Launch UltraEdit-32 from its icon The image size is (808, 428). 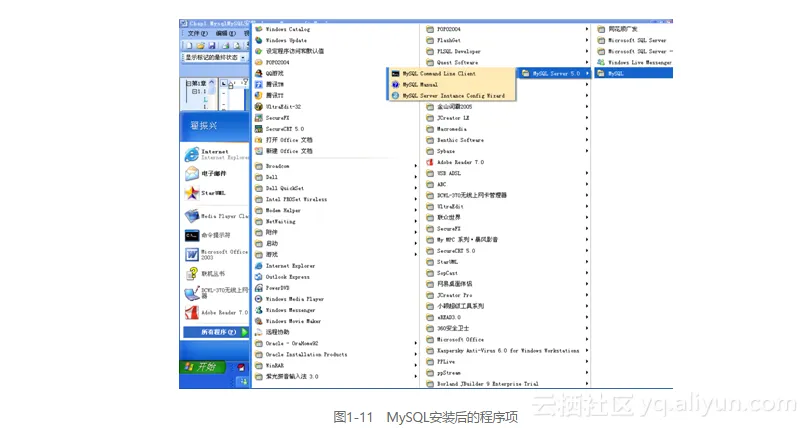click(x=259, y=107)
